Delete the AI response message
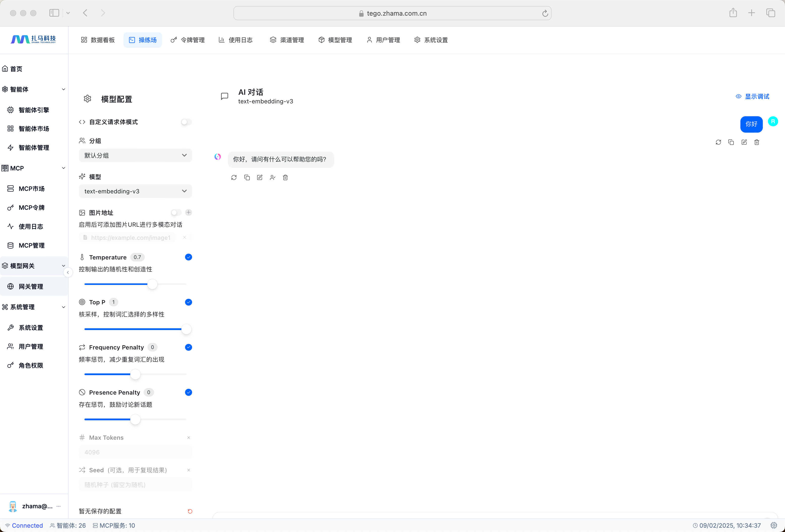 285,178
